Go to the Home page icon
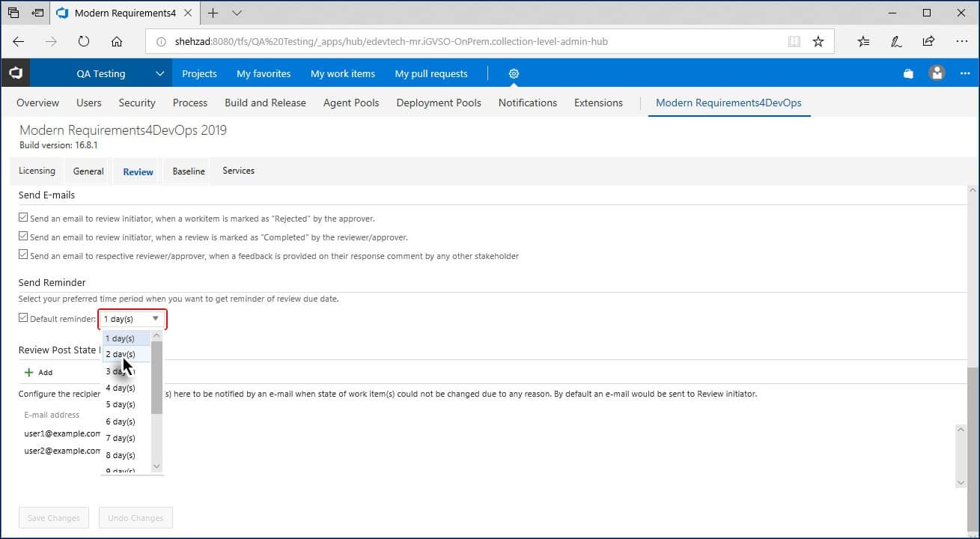 pyautogui.click(x=117, y=42)
